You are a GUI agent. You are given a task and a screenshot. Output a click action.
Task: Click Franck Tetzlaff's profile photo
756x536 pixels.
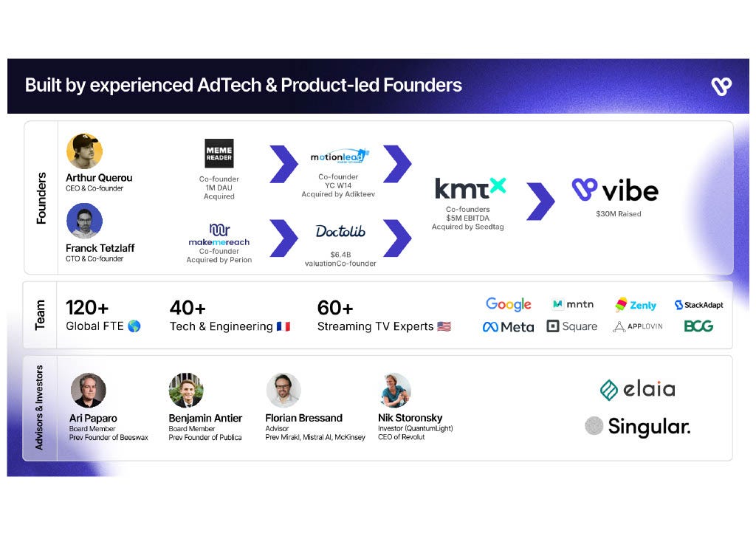tap(84, 221)
